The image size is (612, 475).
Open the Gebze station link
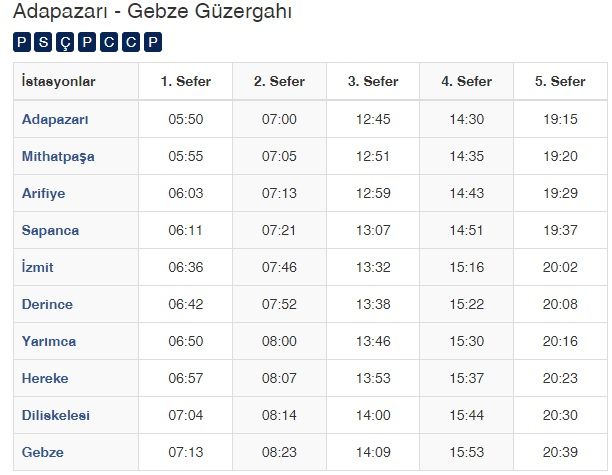click(x=43, y=452)
